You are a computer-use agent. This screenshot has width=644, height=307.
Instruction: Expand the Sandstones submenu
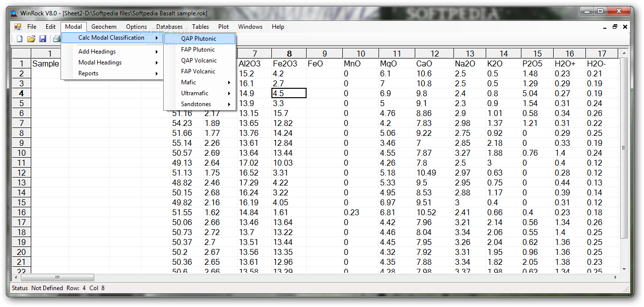tap(199, 104)
